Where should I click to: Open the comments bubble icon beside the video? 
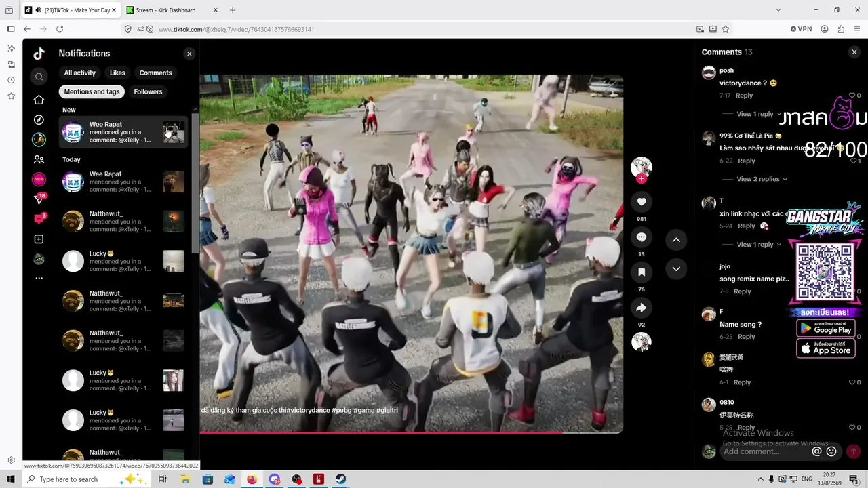click(x=642, y=237)
